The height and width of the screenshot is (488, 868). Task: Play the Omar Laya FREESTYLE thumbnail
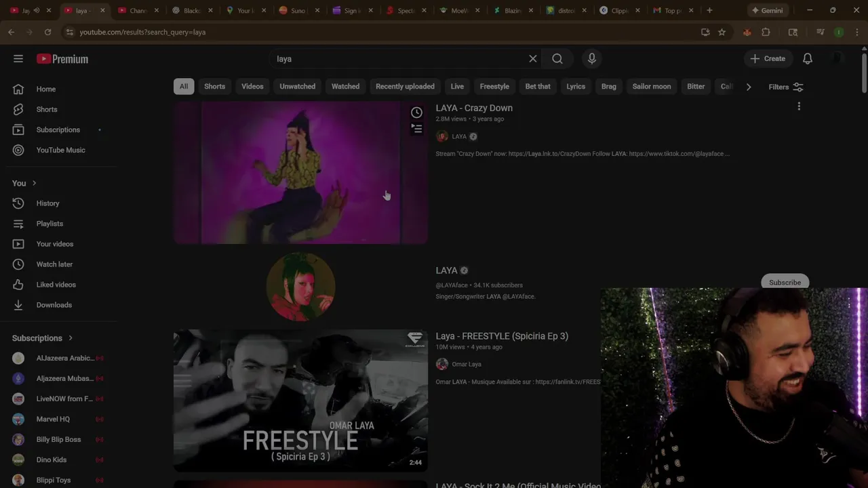[x=300, y=401]
